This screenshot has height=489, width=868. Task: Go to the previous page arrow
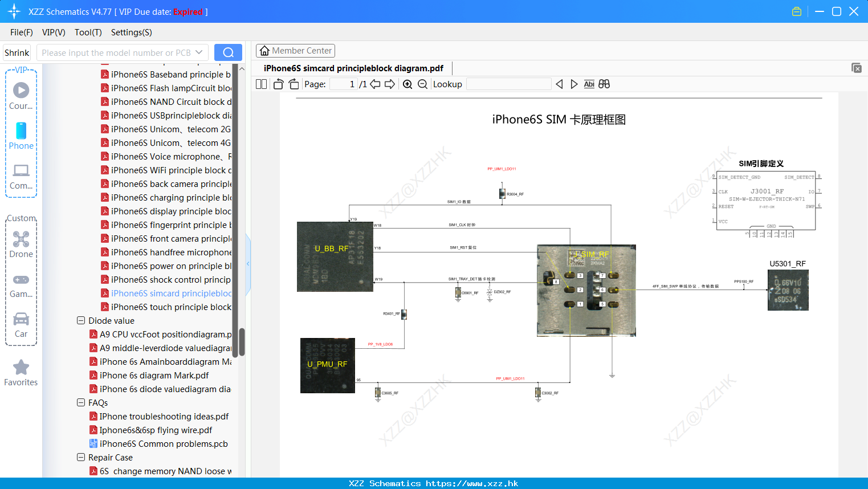click(375, 84)
